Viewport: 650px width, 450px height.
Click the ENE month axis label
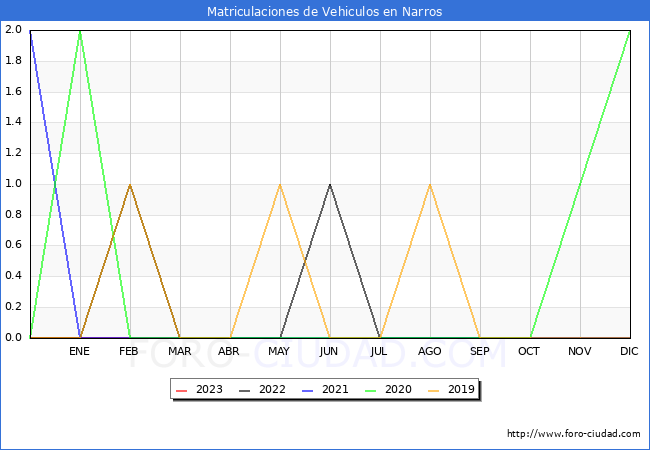click(x=79, y=351)
